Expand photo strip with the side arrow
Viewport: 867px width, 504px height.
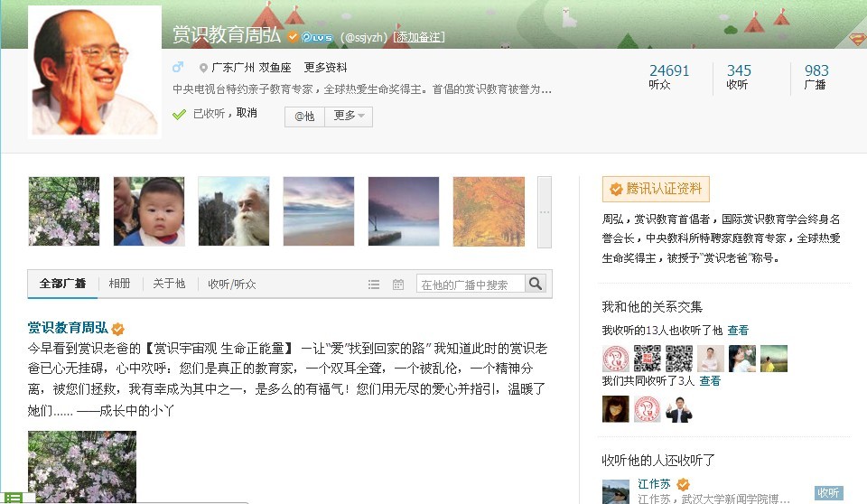[x=545, y=212]
